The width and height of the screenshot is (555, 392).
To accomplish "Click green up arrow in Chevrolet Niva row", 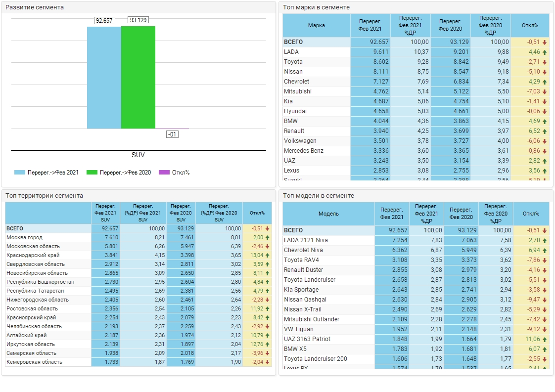I will [x=545, y=251].
